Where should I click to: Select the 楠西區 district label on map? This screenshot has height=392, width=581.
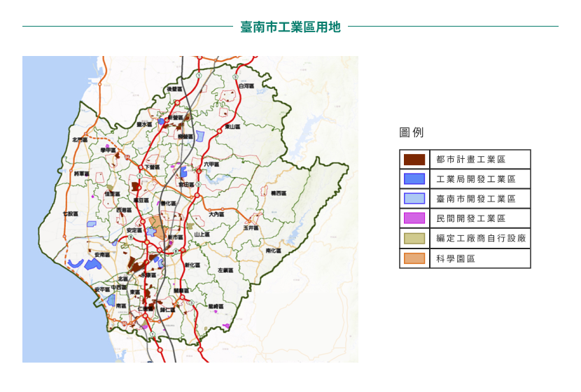point(278,192)
